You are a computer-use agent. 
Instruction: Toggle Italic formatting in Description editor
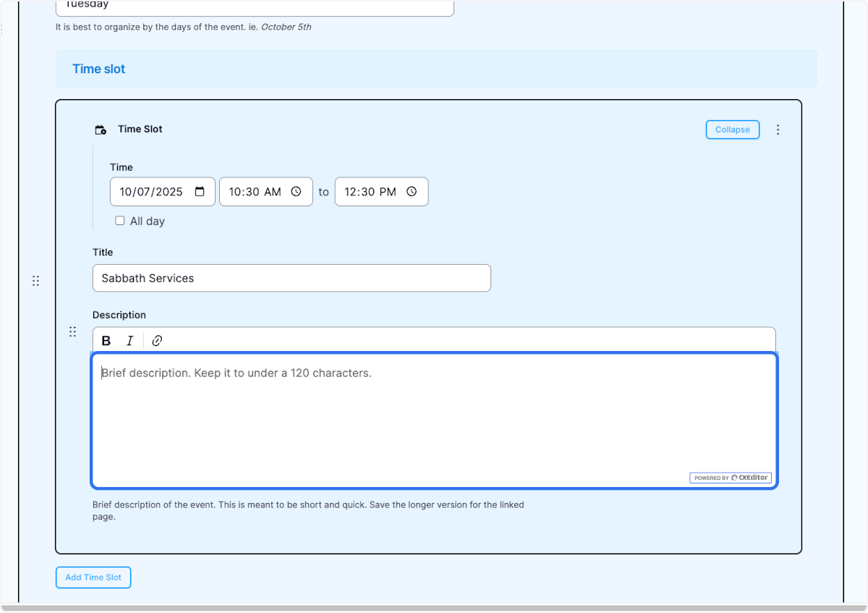pyautogui.click(x=130, y=341)
